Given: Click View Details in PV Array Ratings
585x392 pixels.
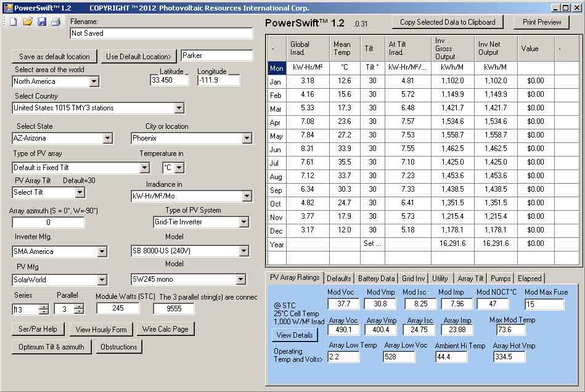Looking at the screenshot, I should [295, 335].
